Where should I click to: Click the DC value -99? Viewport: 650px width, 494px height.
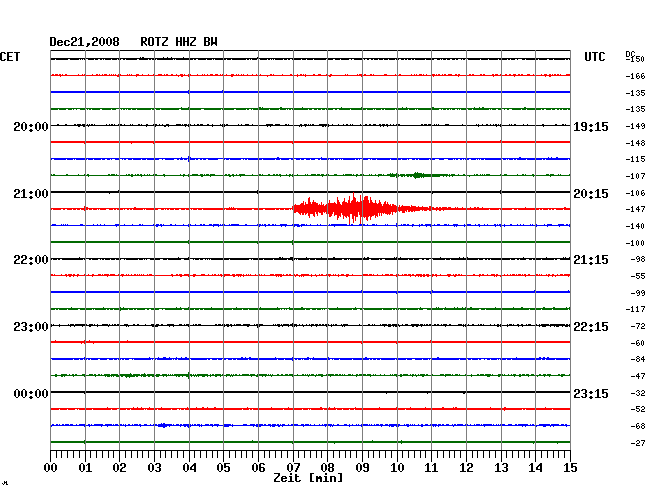(x=638, y=293)
